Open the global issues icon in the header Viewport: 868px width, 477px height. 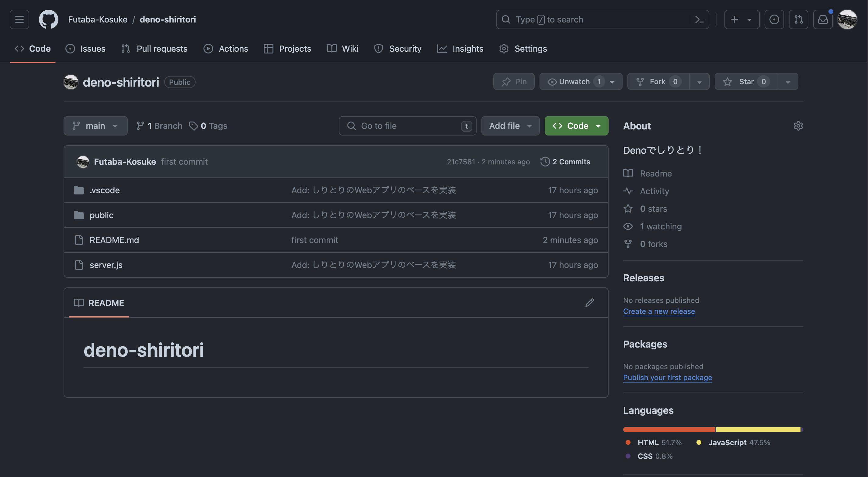774,19
